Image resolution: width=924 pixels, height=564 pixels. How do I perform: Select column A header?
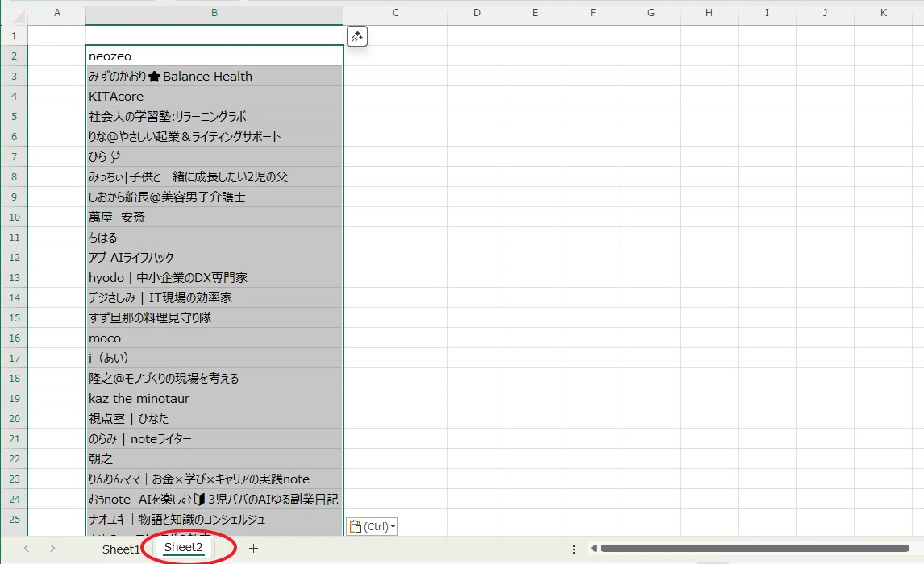57,12
